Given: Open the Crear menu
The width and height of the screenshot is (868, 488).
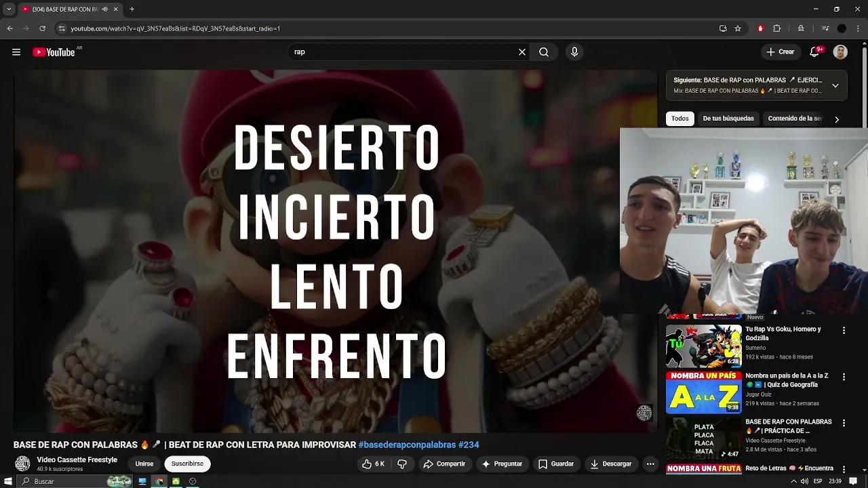Looking at the screenshot, I should click(x=781, y=52).
